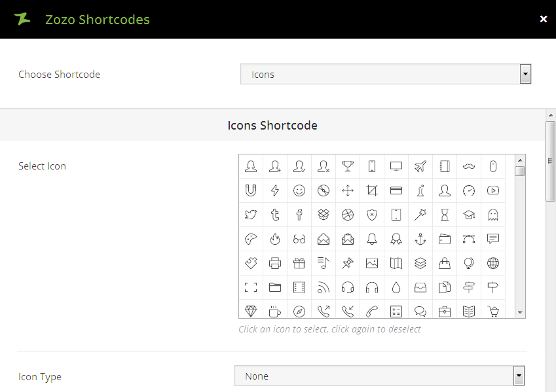The image size is (556, 392).
Task: Select the trophy icon
Action: coord(348,166)
